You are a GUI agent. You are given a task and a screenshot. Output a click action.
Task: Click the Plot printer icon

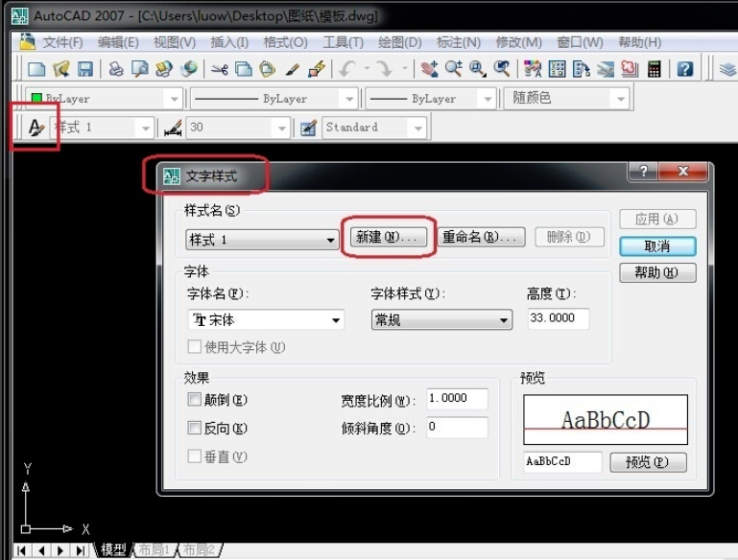point(116,70)
